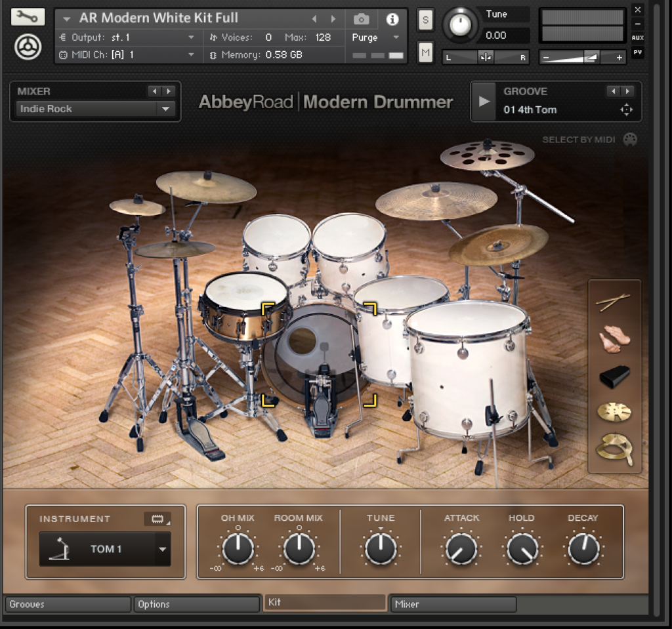The width and height of the screenshot is (672, 629).
Task: Select the tambourine icon
Action: pyautogui.click(x=614, y=449)
